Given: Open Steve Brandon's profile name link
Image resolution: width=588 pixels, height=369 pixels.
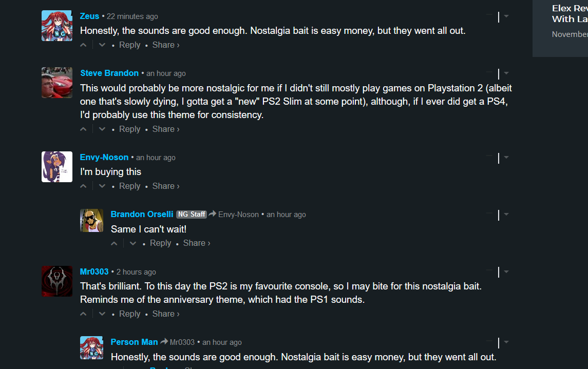Looking at the screenshot, I should [109, 73].
